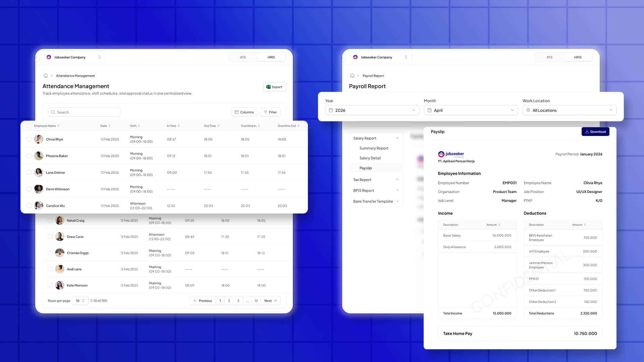Sort by Date column arrows
This screenshot has width=644, height=362.
click(109, 126)
